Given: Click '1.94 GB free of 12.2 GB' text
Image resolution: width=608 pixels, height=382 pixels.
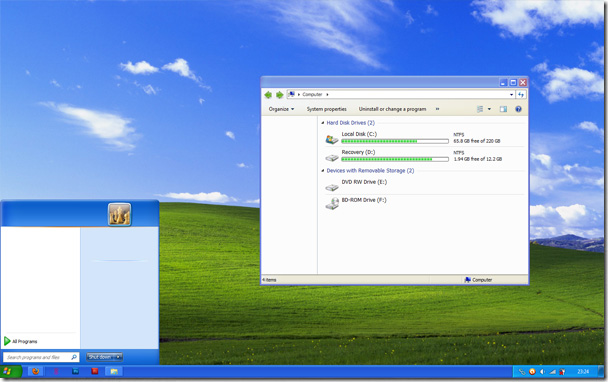Looking at the screenshot, I should click(x=478, y=159).
